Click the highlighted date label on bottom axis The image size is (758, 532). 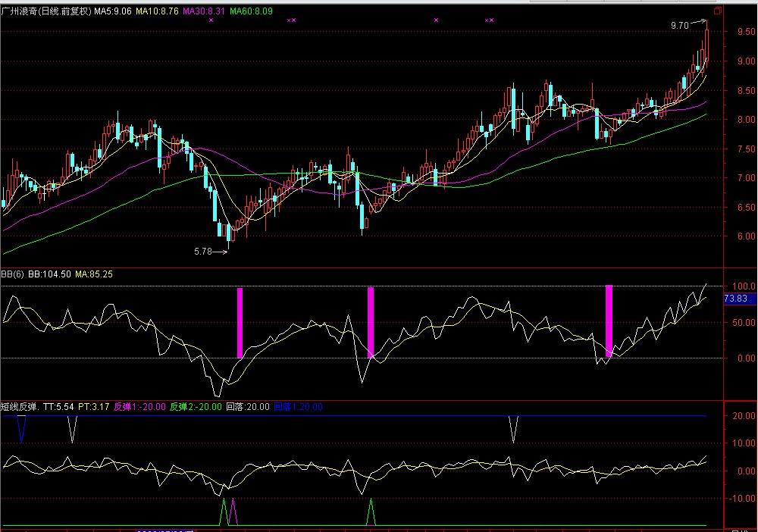click(165, 529)
